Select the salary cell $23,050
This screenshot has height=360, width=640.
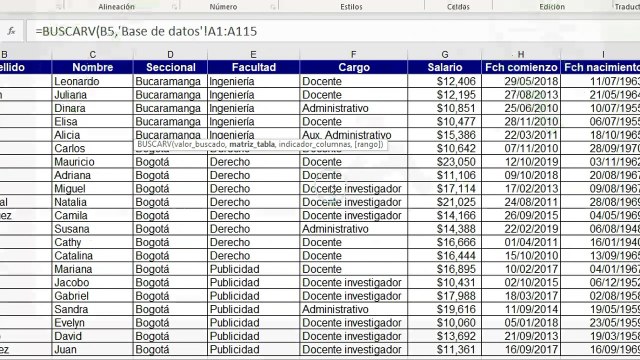(x=444, y=162)
